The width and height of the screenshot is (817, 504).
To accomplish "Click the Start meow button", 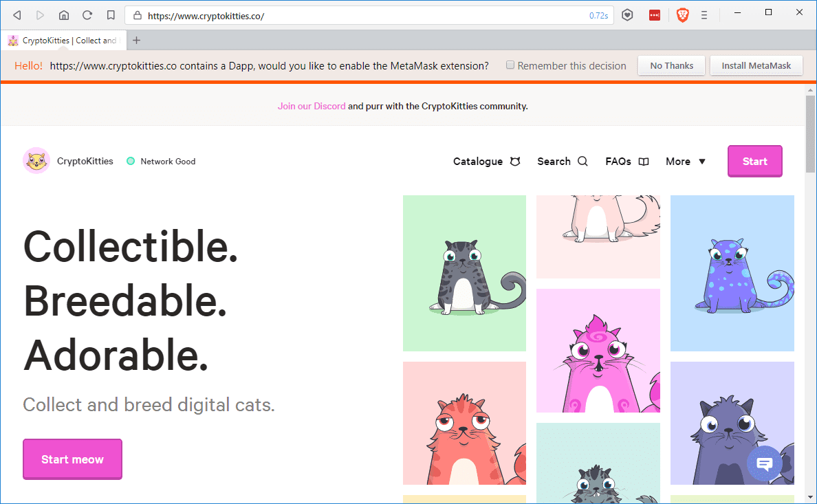I will [x=72, y=459].
